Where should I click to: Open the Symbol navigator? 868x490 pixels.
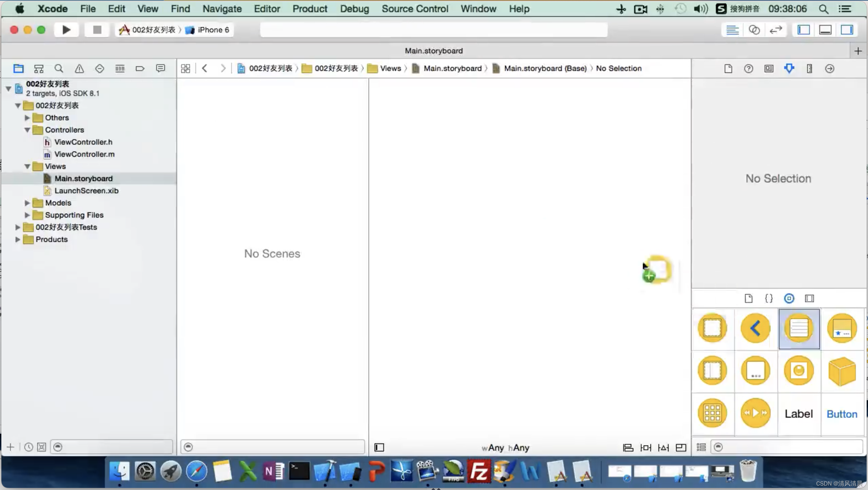[x=39, y=69]
